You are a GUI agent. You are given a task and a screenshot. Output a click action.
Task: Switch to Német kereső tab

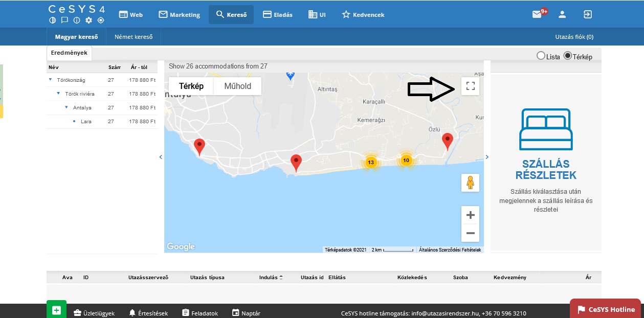pos(134,37)
